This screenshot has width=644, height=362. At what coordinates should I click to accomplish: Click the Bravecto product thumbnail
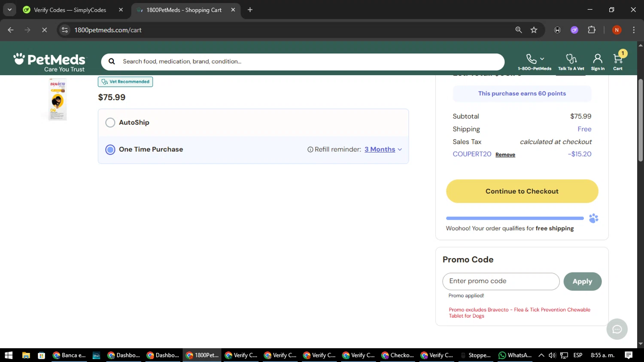[58, 99]
